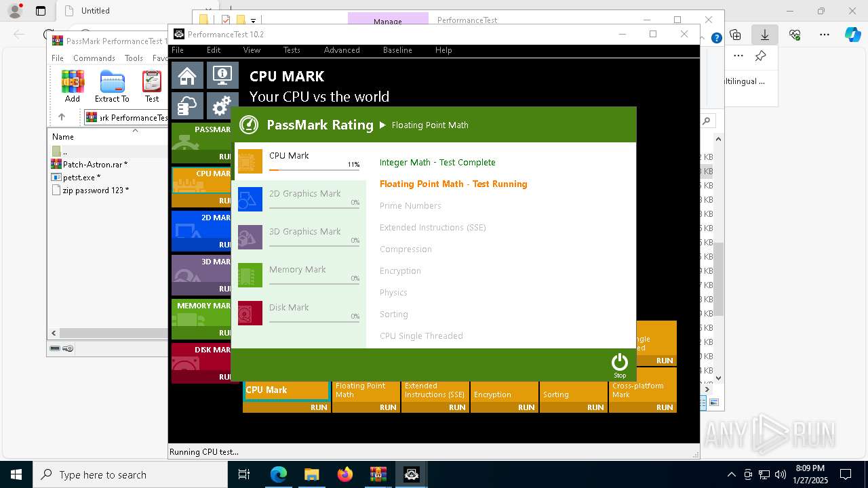Open Firefox from taskbar

point(344,474)
